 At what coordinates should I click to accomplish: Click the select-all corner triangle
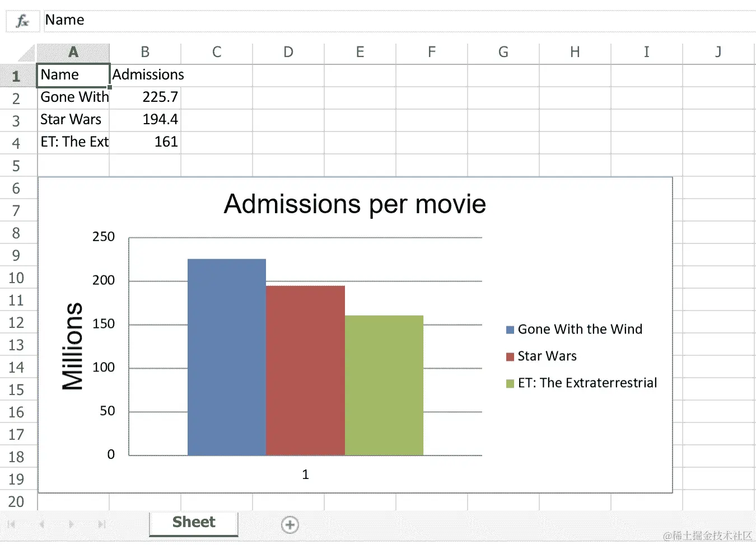click(26, 53)
